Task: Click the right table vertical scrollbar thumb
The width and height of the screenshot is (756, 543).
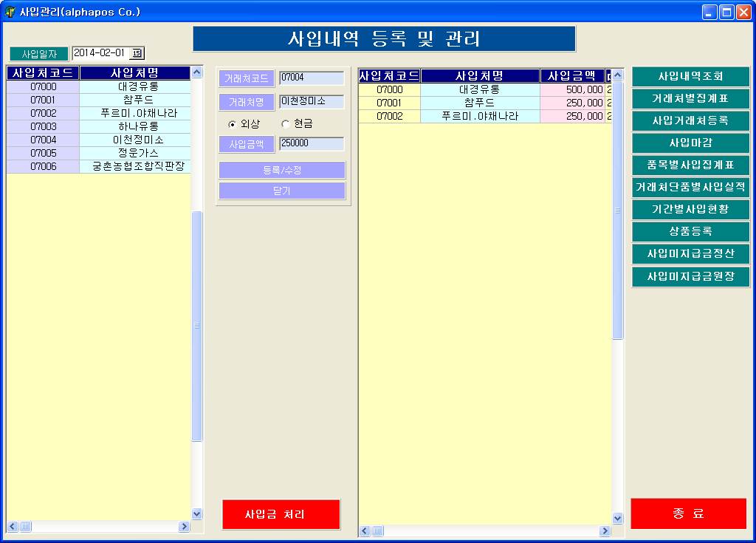Action: [618, 211]
